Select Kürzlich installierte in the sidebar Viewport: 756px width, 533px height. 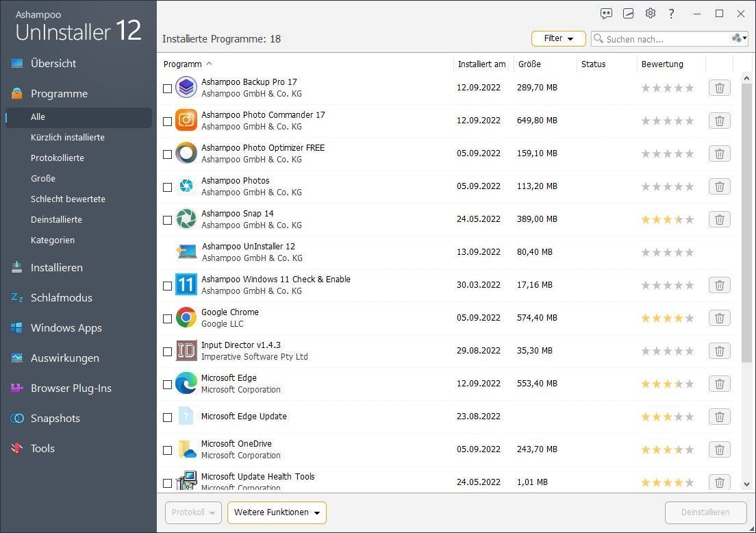[68, 138]
